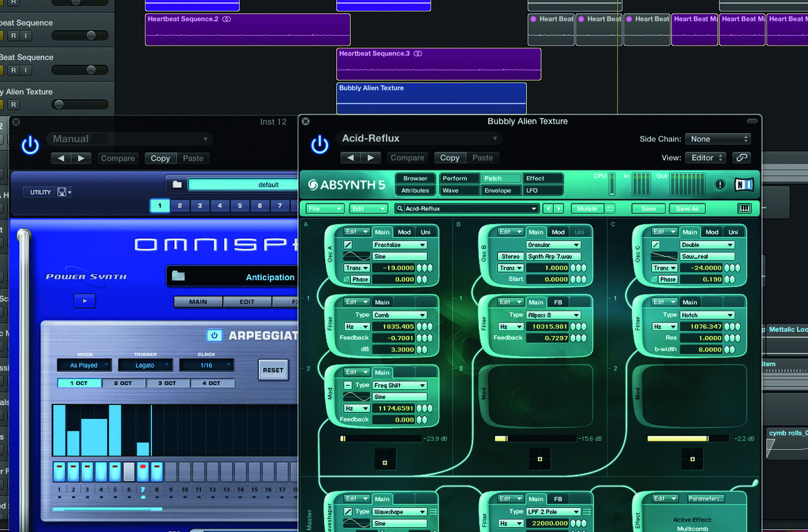Click the Omnisphere play button under Power Synth
This screenshot has width=808, height=532.
(84, 301)
